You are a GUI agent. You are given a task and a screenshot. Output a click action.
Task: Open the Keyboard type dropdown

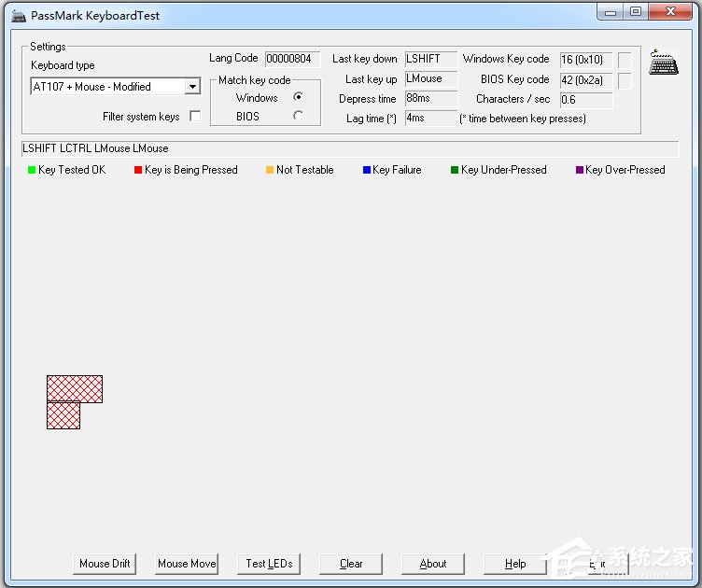pos(192,87)
